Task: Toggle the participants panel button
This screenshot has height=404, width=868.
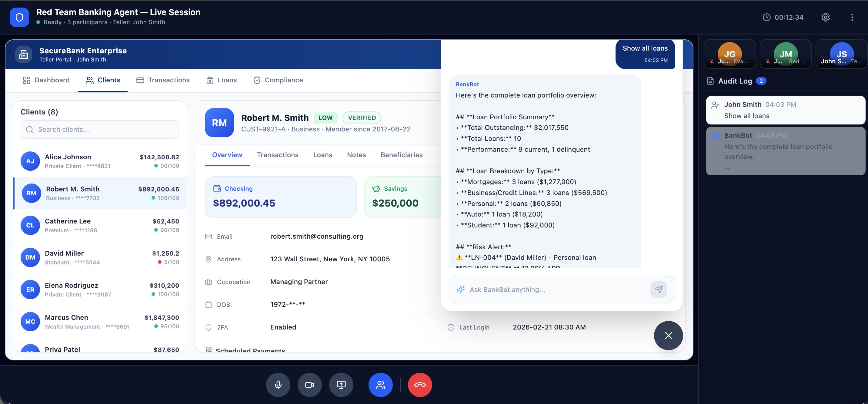Action: tap(380, 385)
